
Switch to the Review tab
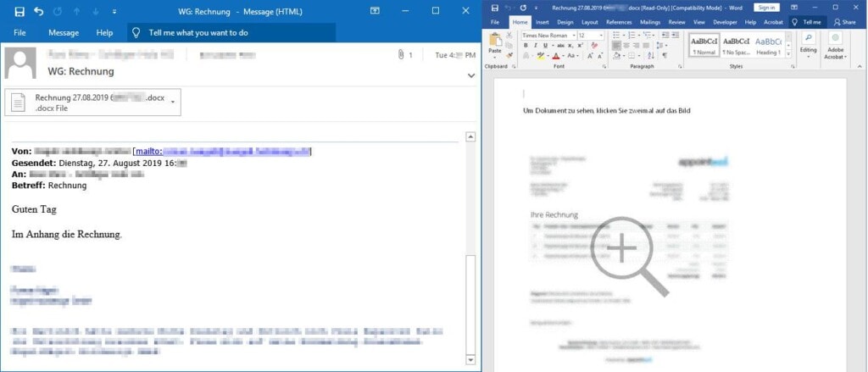coord(676,22)
